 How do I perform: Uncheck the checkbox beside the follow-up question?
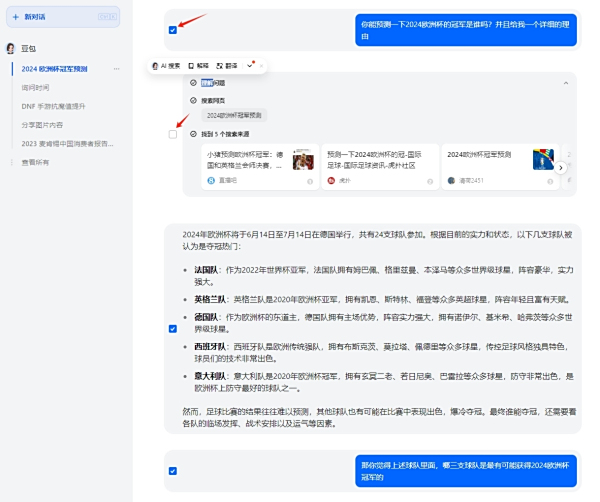tap(173, 471)
